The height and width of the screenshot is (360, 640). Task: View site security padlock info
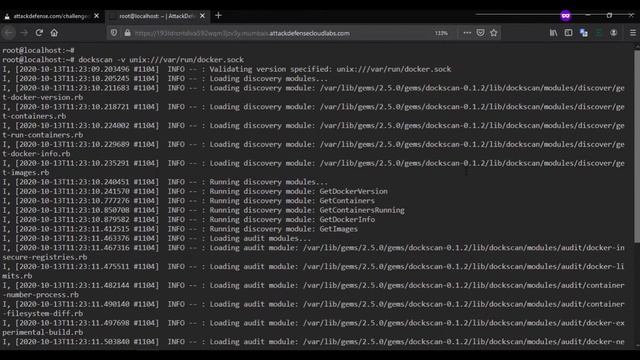[127, 33]
